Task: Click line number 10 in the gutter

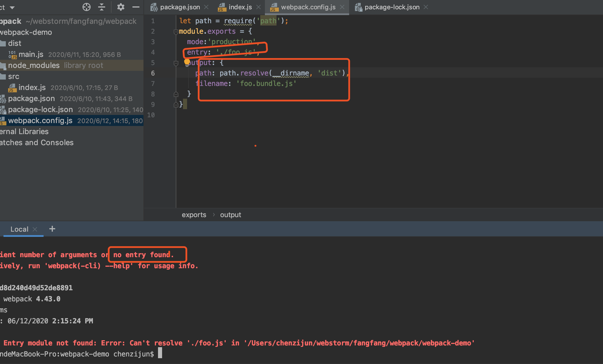Action: [151, 115]
